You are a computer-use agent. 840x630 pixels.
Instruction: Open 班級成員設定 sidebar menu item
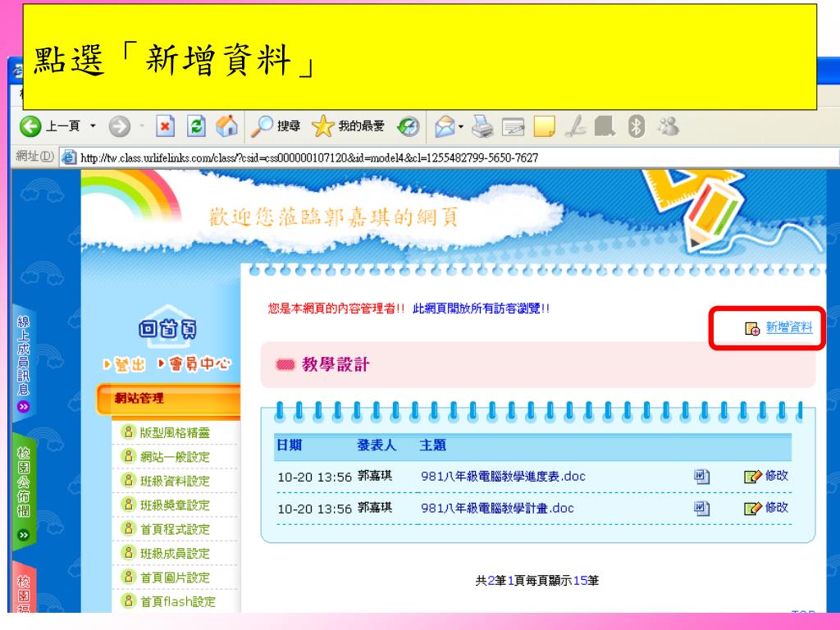point(175,553)
